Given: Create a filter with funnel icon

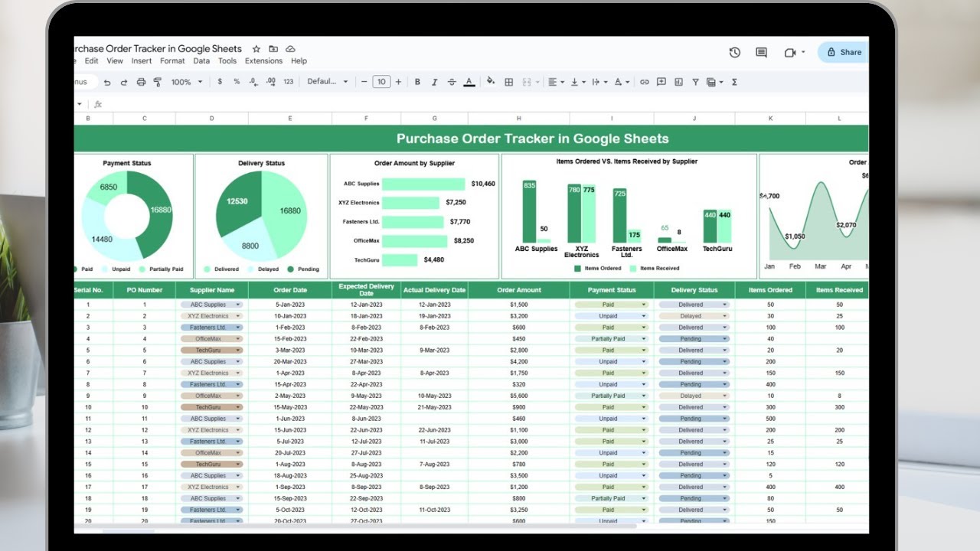Looking at the screenshot, I should 695,82.
